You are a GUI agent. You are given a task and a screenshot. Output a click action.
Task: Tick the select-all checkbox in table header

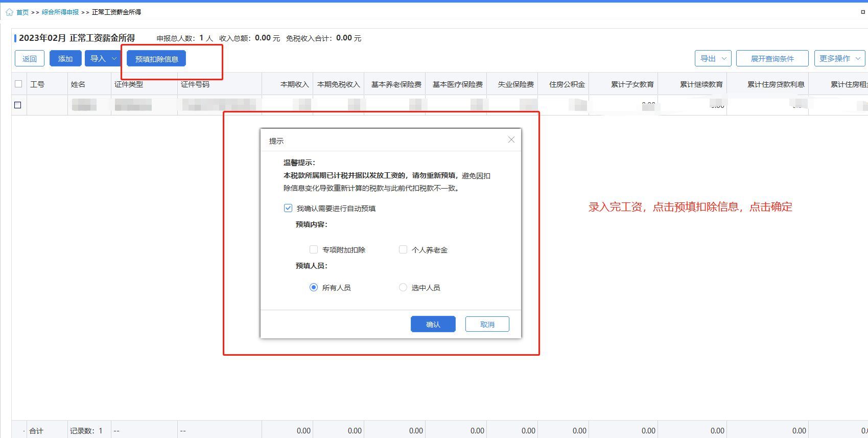(x=18, y=84)
